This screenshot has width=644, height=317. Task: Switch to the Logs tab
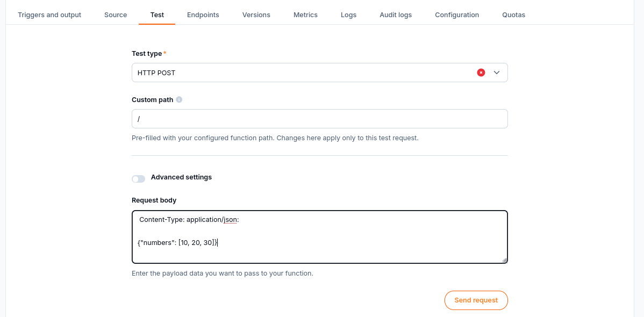349,15
